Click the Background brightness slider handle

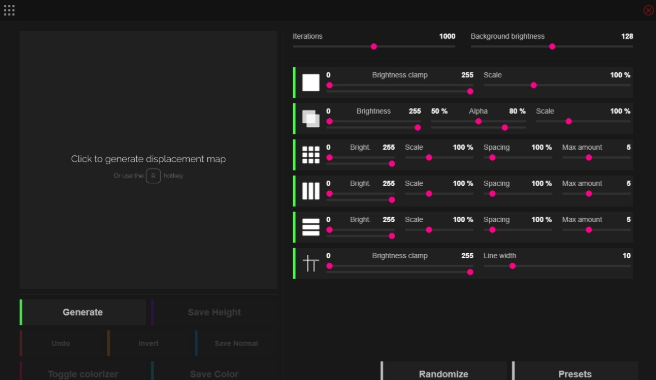pyautogui.click(x=552, y=46)
